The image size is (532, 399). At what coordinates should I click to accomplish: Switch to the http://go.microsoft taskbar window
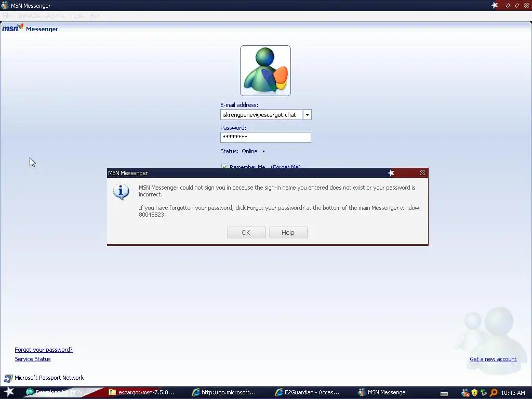point(224,392)
